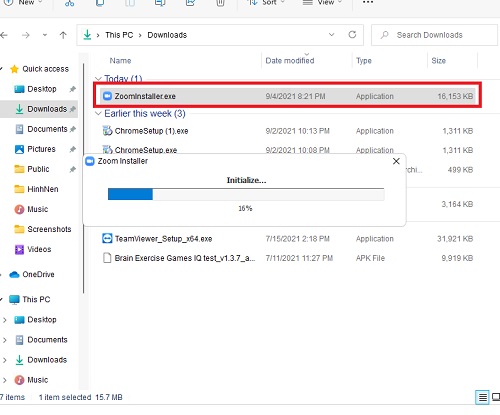Viewport: 500px width, 415px height.
Task: Select the ZoomInstaller.exe file icon
Action: (x=107, y=96)
